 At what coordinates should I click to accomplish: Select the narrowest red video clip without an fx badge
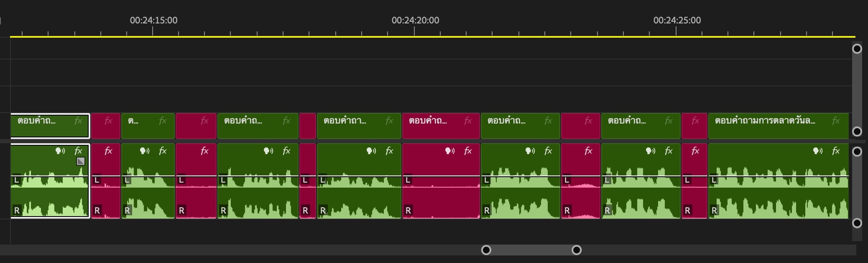[x=308, y=126]
